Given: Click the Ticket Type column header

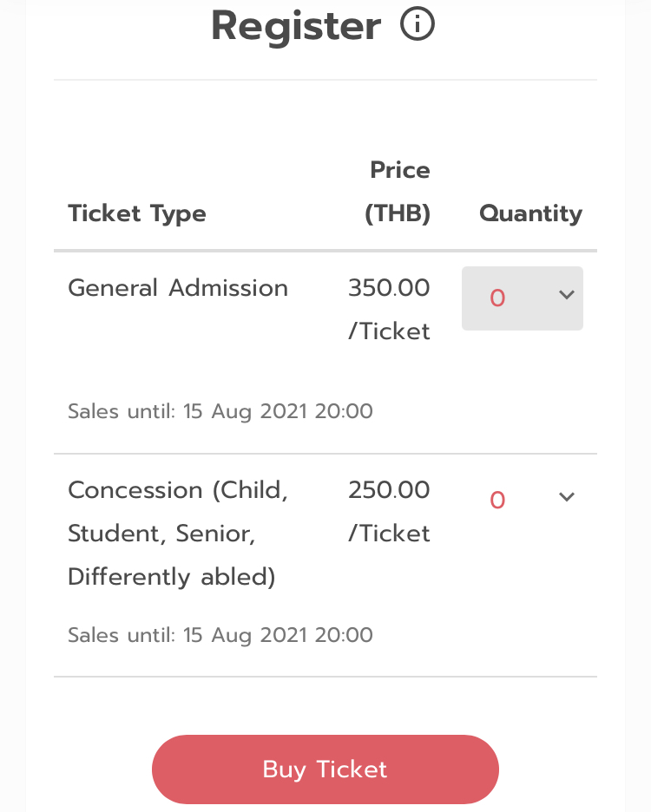Looking at the screenshot, I should click(x=137, y=213).
